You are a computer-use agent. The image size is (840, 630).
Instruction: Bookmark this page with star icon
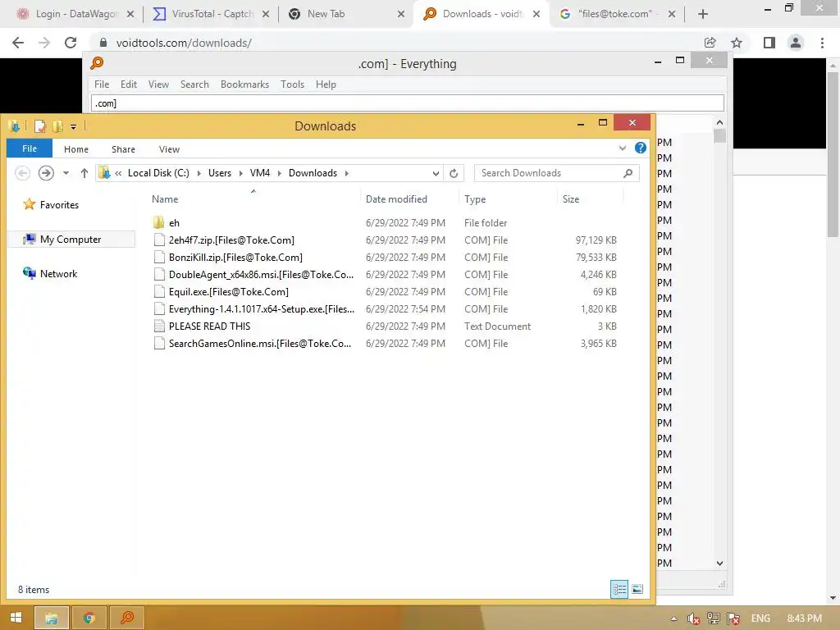(737, 43)
